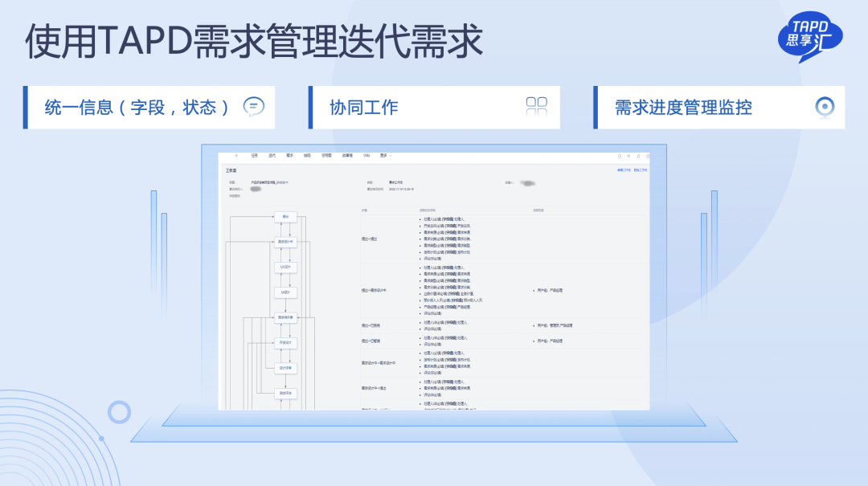The image size is (868, 486).
Task: Click the 工作流 page heading
Action: (231, 170)
